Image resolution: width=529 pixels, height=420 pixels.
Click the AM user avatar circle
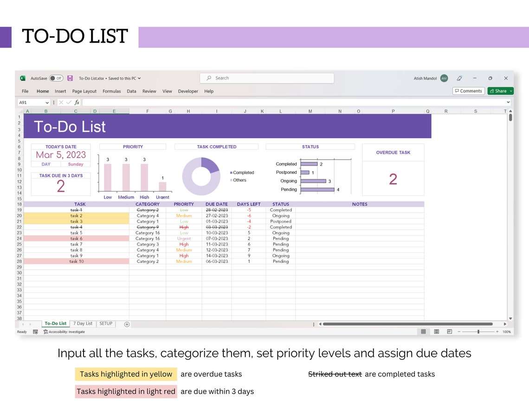444,78
